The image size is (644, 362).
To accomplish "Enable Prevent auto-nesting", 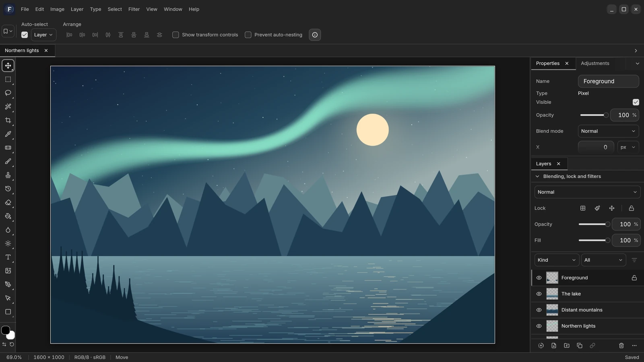I will pos(248,35).
